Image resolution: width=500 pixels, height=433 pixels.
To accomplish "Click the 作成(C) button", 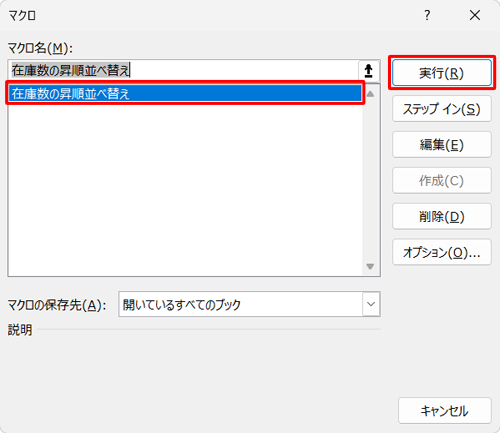I will click(x=442, y=181).
